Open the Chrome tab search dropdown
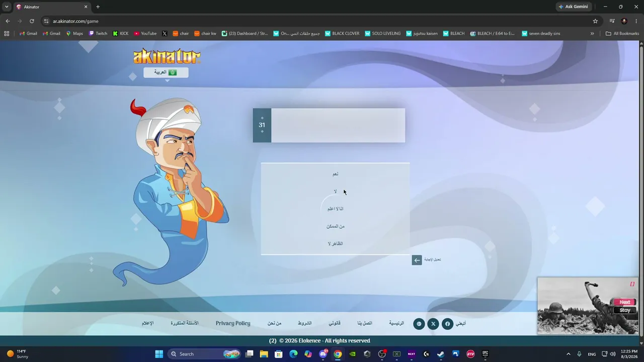This screenshot has width=644, height=362. coord(7,7)
